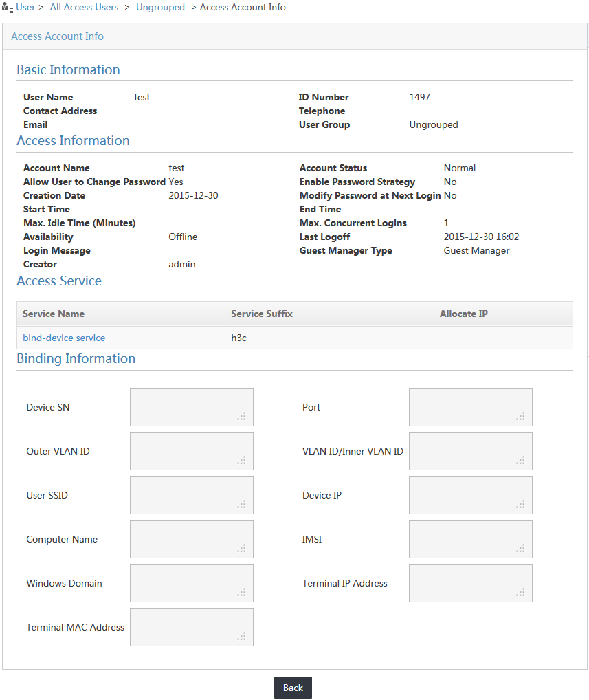This screenshot has height=700, width=589.
Task: Click the User Group value Ungrouped
Action: [x=434, y=124]
